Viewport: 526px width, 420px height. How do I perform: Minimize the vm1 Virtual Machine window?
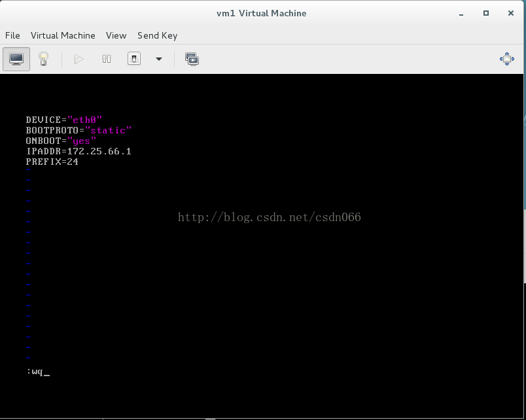[461, 14]
